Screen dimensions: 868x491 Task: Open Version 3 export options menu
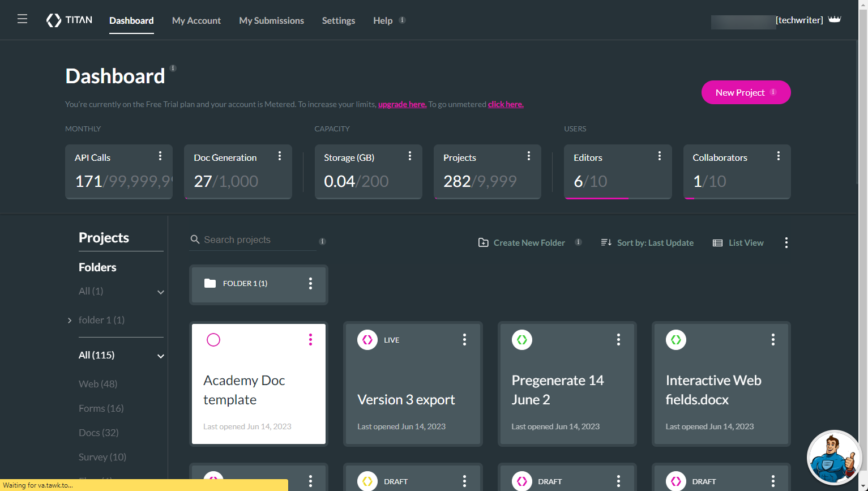[464, 339]
